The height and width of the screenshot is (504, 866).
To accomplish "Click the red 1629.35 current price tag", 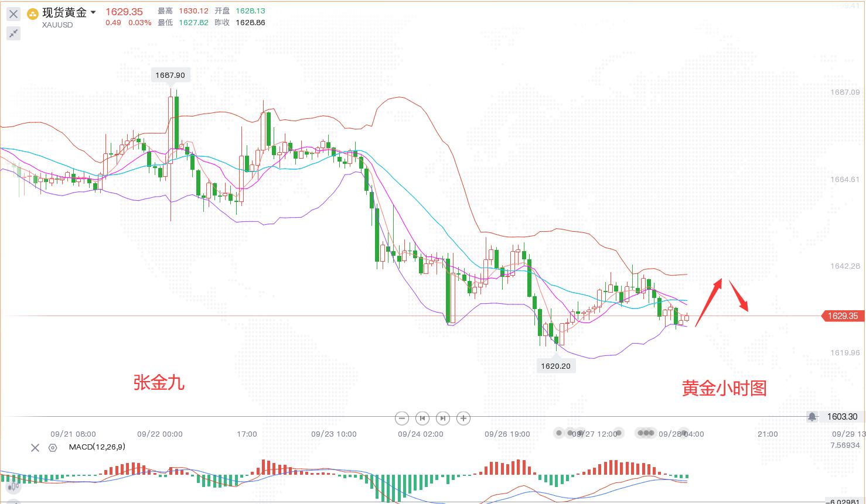I will 842,316.
